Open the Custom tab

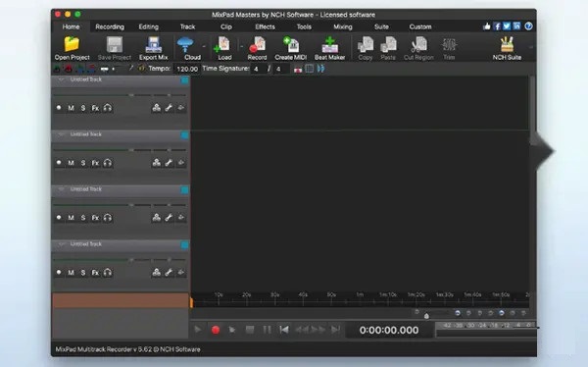point(420,26)
